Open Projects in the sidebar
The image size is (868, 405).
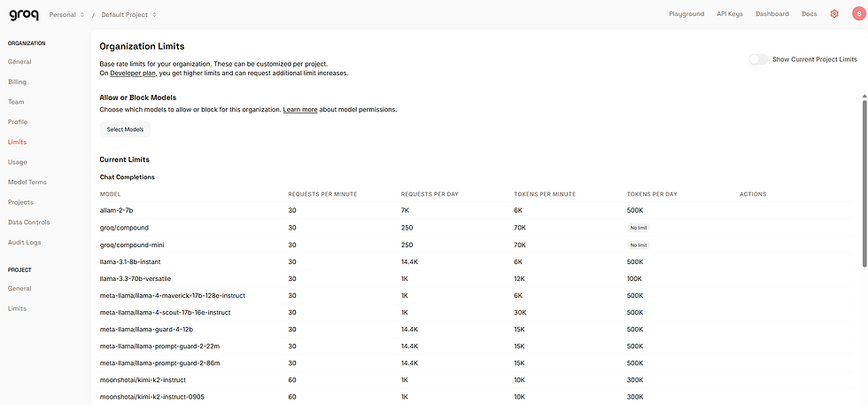20,202
